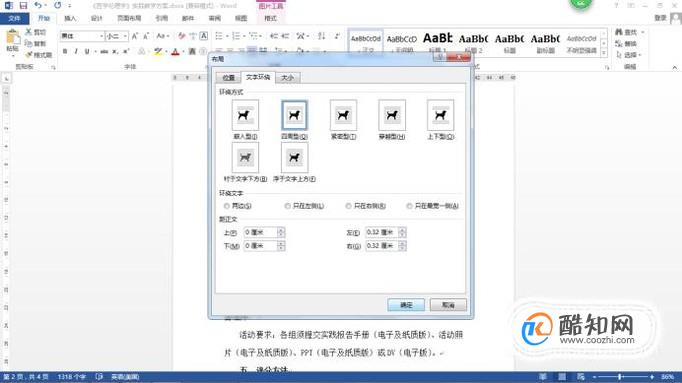Switch to the 大小 size tab in dialog

point(288,78)
